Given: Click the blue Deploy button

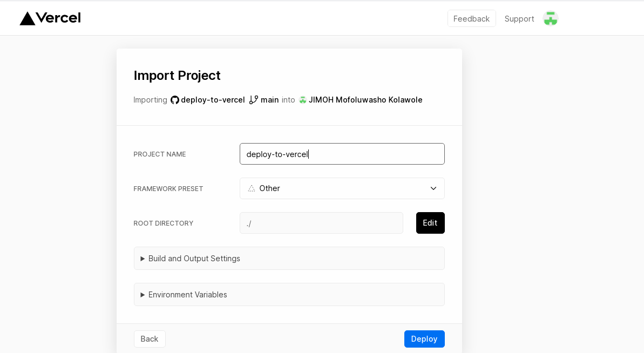Looking at the screenshot, I should pyautogui.click(x=424, y=338).
